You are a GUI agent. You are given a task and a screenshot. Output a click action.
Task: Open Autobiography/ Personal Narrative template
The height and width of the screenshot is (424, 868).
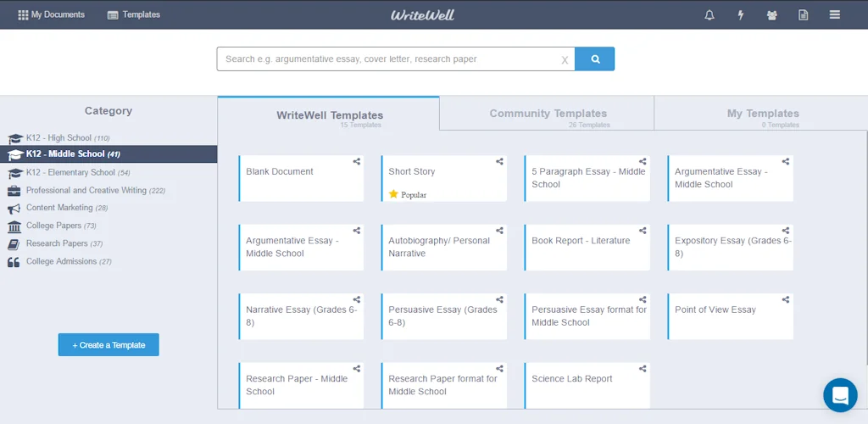pos(444,248)
